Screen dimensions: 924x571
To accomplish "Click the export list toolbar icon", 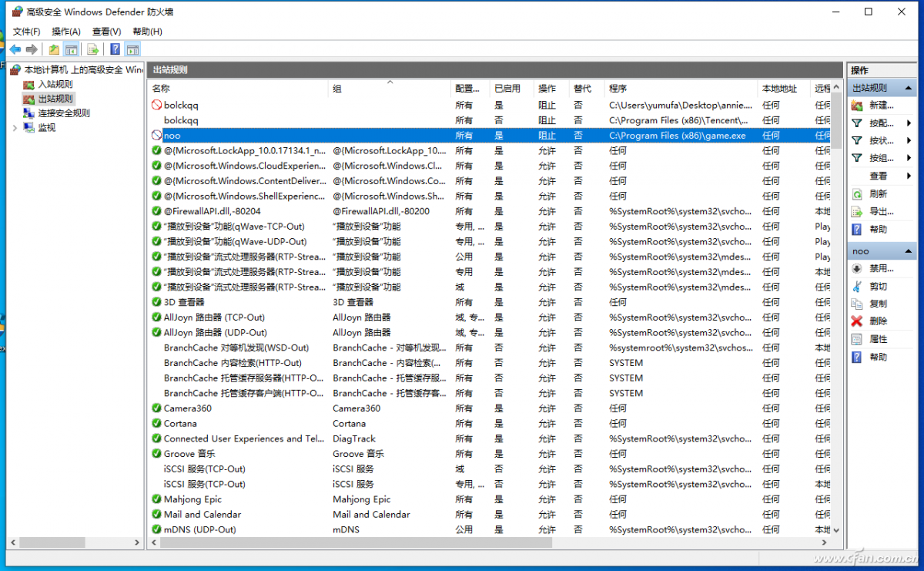I will point(92,49).
